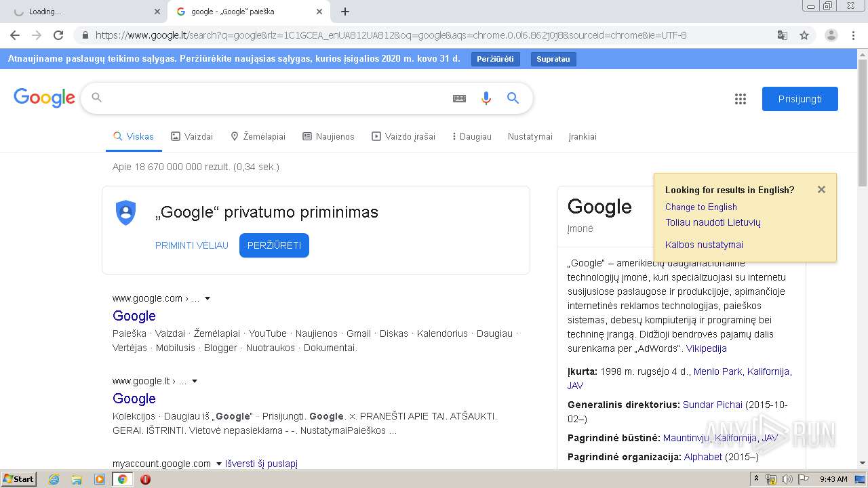Open media player from taskbar

(100, 479)
